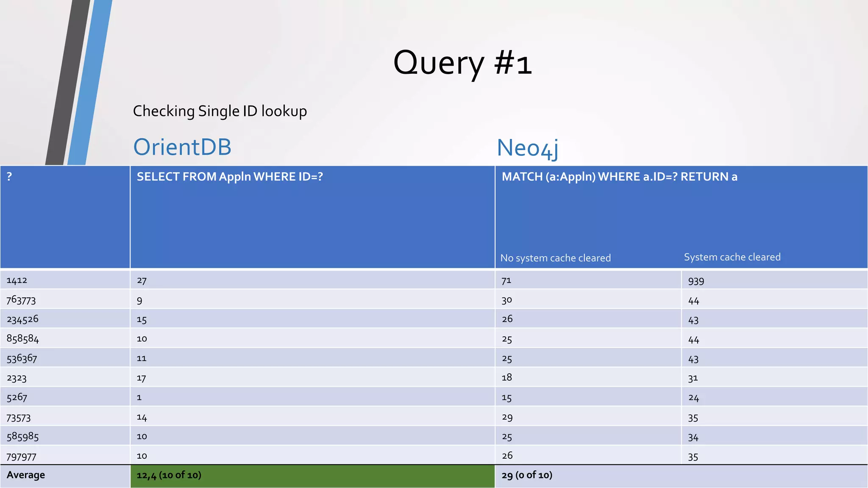Select the 'System cache cleared' label
Screen dimensions: 868x488
pyautogui.click(x=732, y=257)
